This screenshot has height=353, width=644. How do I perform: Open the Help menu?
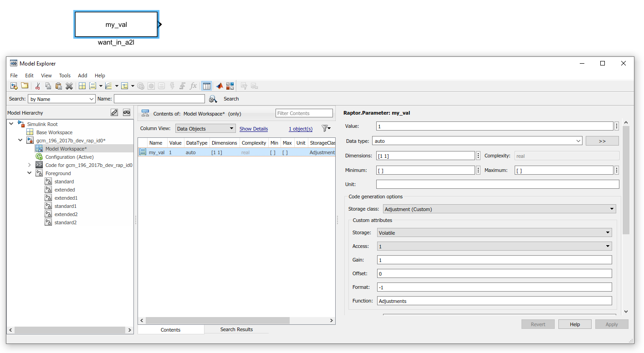click(100, 76)
